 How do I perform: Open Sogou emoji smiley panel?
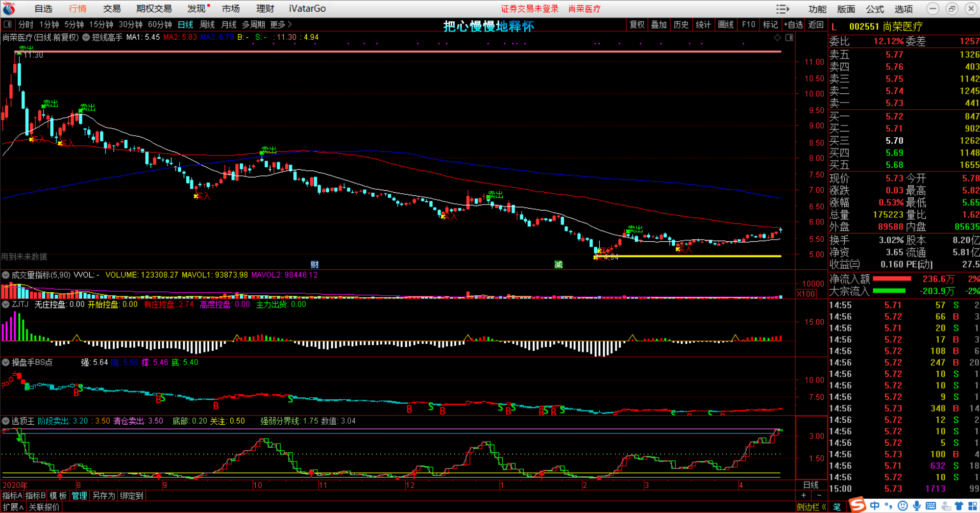pyautogui.click(x=903, y=506)
